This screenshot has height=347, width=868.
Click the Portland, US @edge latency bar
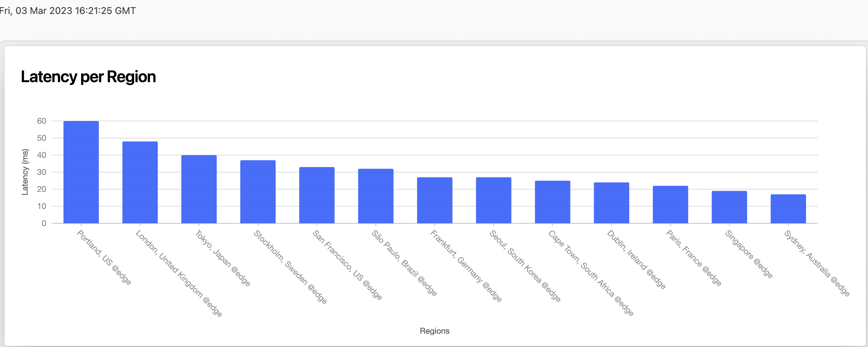[81, 172]
